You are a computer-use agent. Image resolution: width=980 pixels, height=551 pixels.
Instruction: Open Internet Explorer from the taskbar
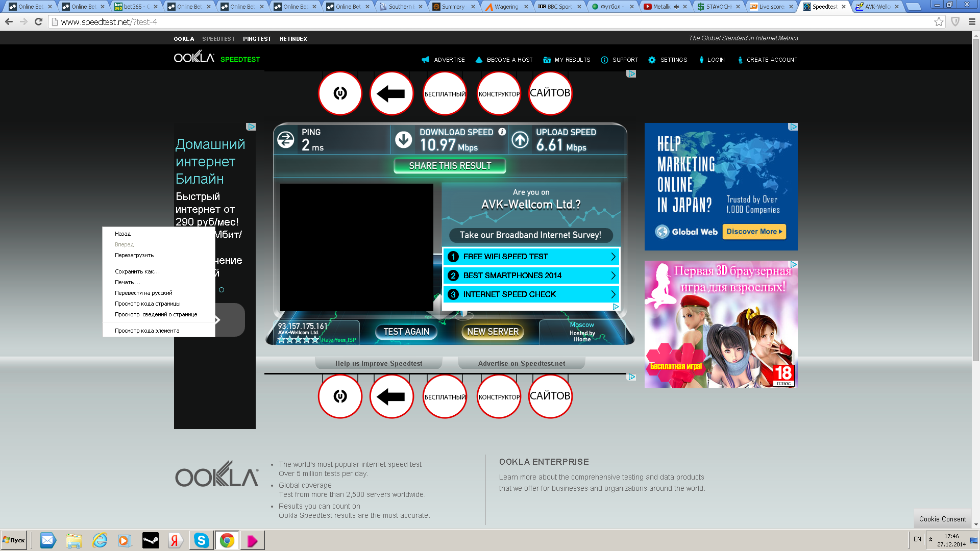(100, 540)
